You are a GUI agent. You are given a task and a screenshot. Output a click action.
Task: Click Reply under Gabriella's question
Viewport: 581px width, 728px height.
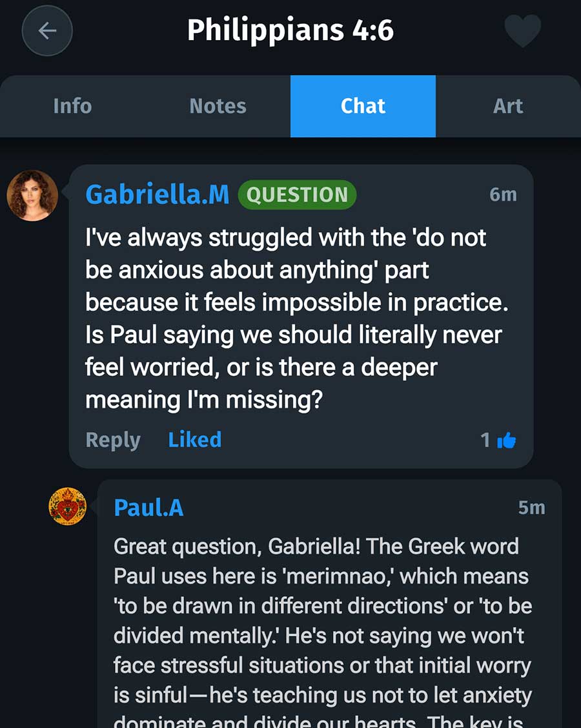coord(113,439)
